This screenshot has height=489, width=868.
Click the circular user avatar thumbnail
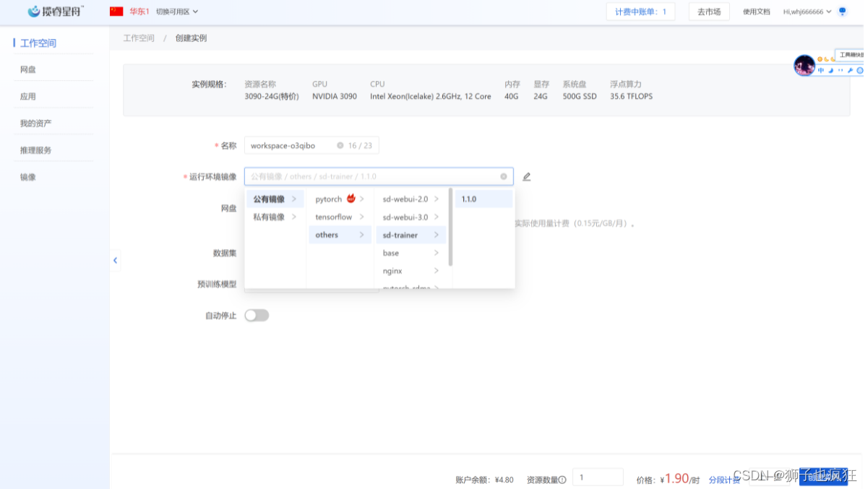click(804, 64)
